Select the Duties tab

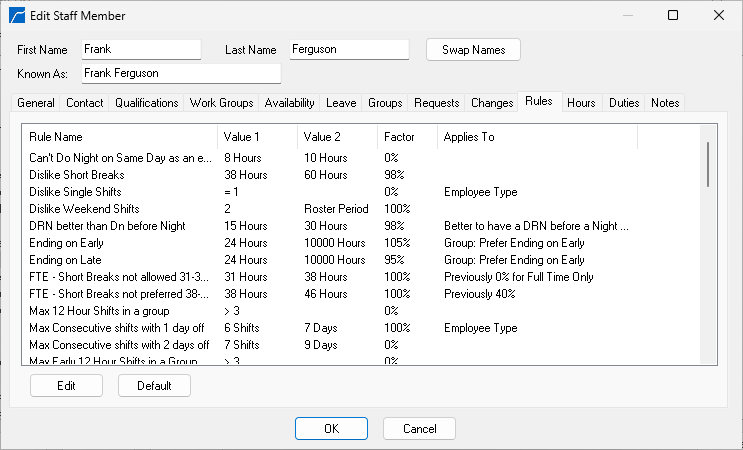click(623, 103)
